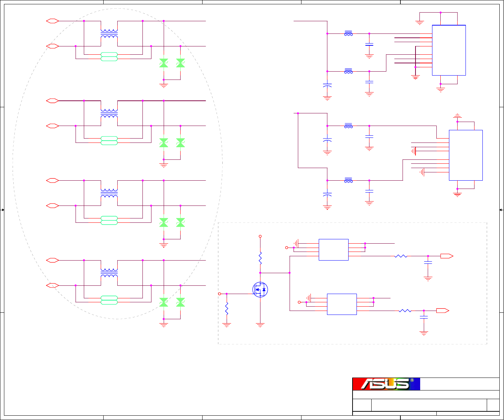Viewport: 504px width, 420px height.
Task: Click the output port after the upper IC resistor
Action: [447, 256]
